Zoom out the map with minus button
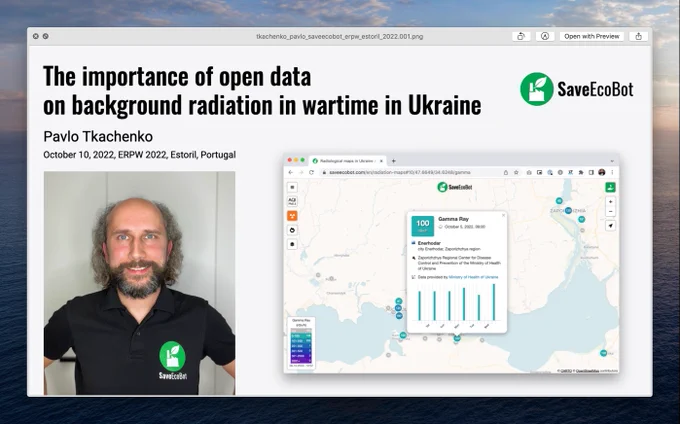This screenshot has width=680, height=424. [610, 212]
